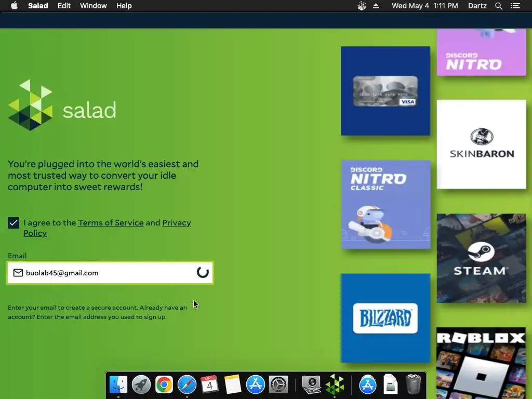The image size is (532, 399).
Task: Open the Window menu
Action: (94, 6)
